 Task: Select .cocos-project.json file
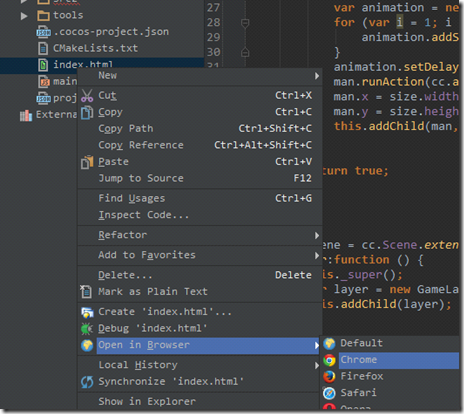[111, 32]
